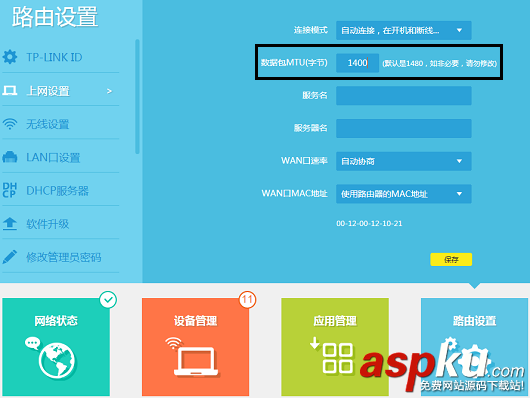The image size is (530, 398).
Task: Click the DHCP icon in sidebar
Action: point(10,190)
